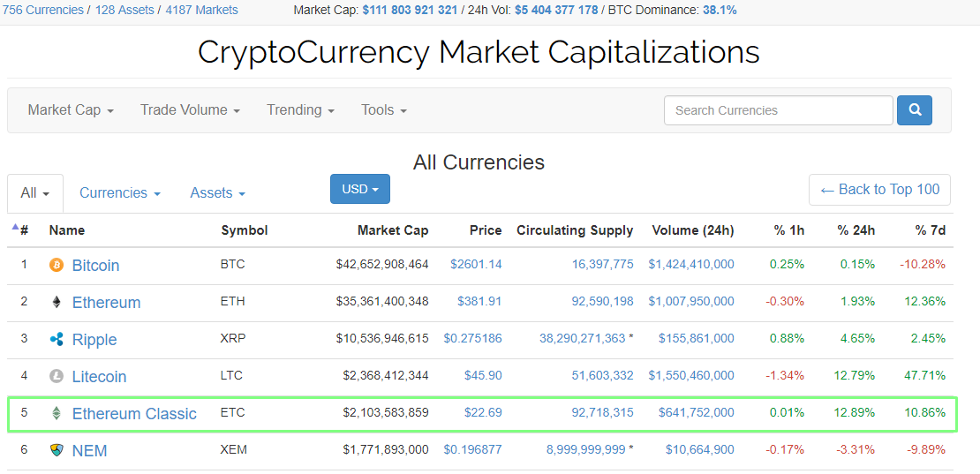Open the Ethereum Classic link
The image size is (980, 474).
click(x=134, y=414)
